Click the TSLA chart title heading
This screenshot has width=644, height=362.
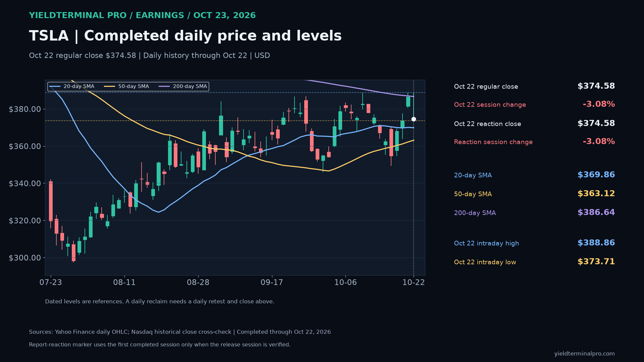pos(185,36)
